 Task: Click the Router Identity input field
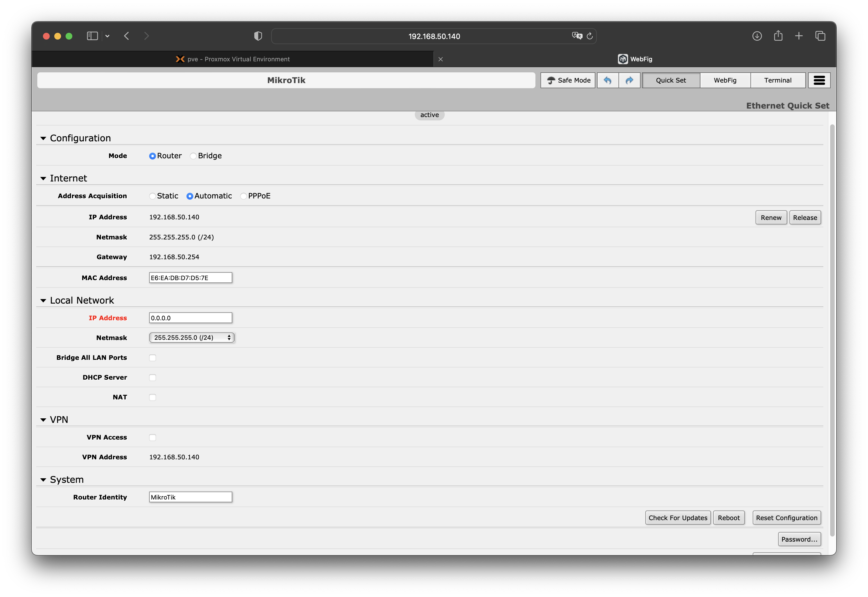[x=190, y=497]
